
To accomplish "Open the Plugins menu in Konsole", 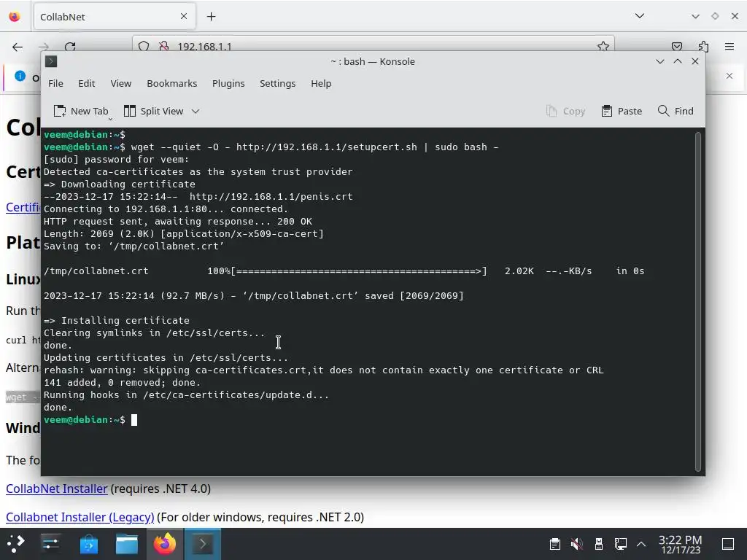I will 228,83.
